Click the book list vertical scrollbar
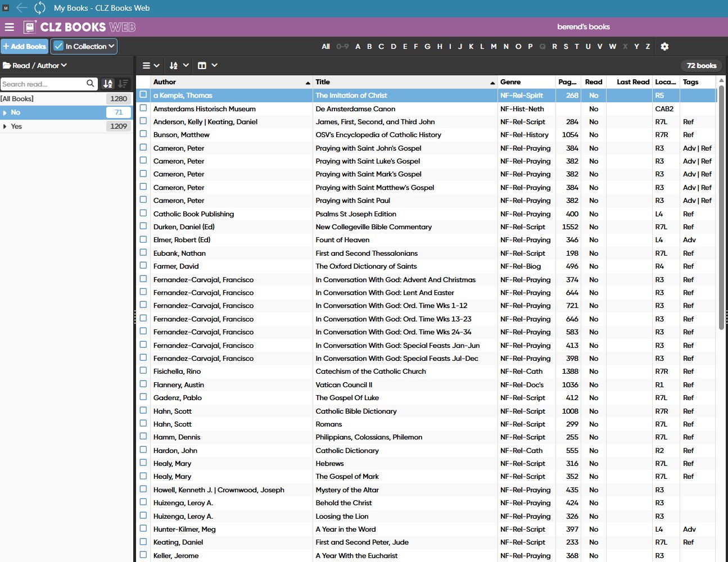This screenshot has width=728, height=562. point(721,225)
